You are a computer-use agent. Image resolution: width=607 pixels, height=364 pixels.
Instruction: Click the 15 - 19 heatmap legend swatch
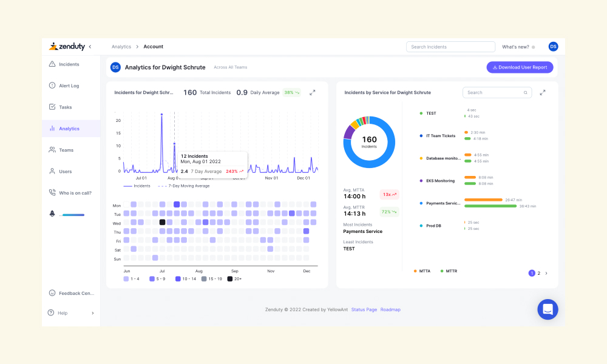204,279
